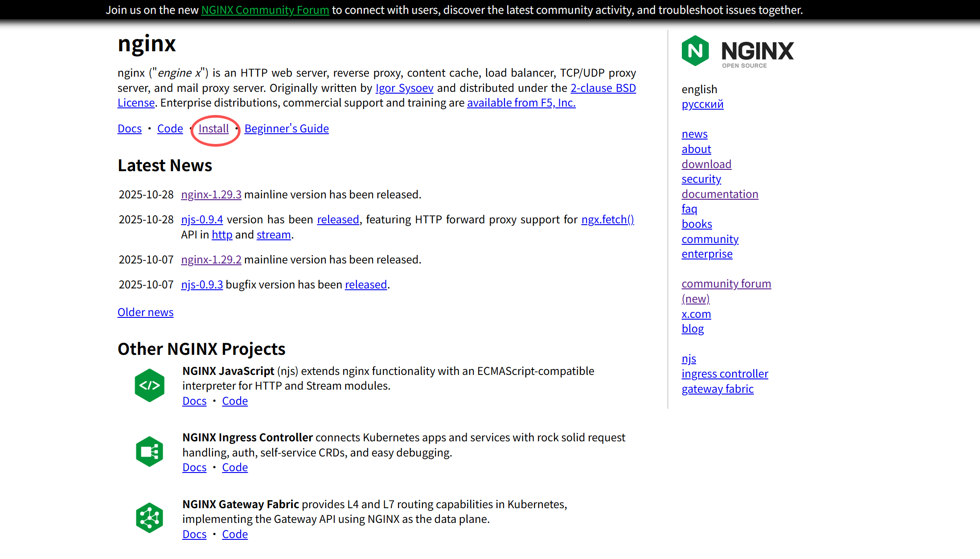980x559 pixels.
Task: Open the ngx.fetch() API link
Action: point(607,220)
